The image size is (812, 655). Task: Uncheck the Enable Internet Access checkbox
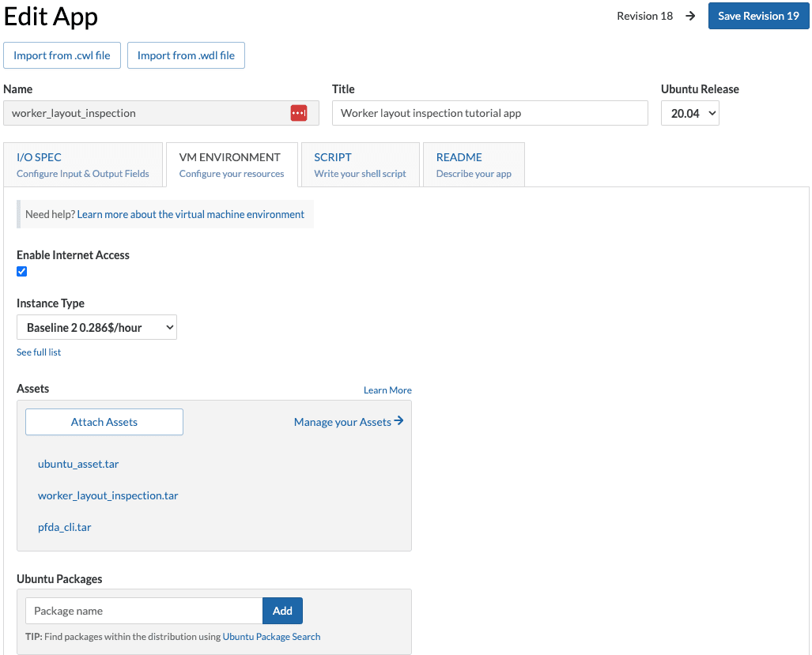[x=22, y=272]
